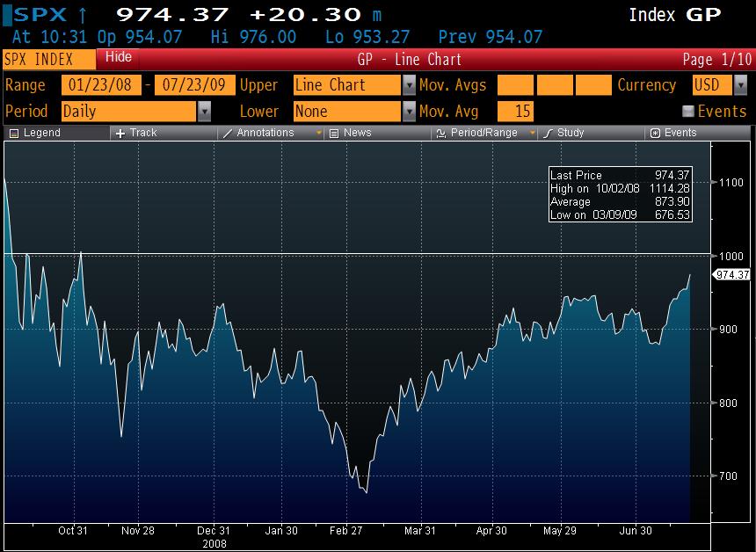Screen dimensions: 756x552
Task: Click the Hide button
Action: point(118,58)
